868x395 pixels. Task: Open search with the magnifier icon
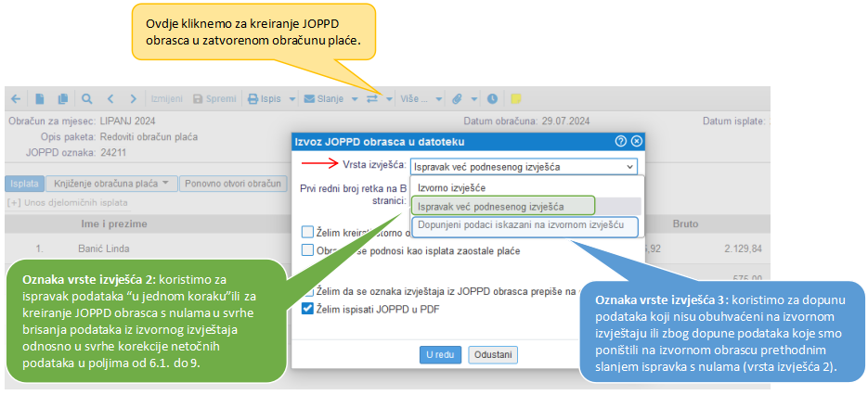tap(87, 99)
